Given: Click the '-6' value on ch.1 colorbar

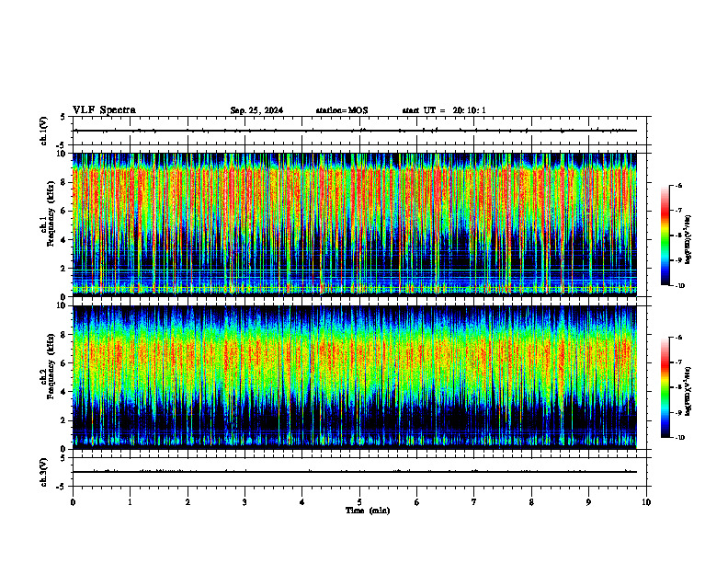Looking at the screenshot, I should 678,186.
